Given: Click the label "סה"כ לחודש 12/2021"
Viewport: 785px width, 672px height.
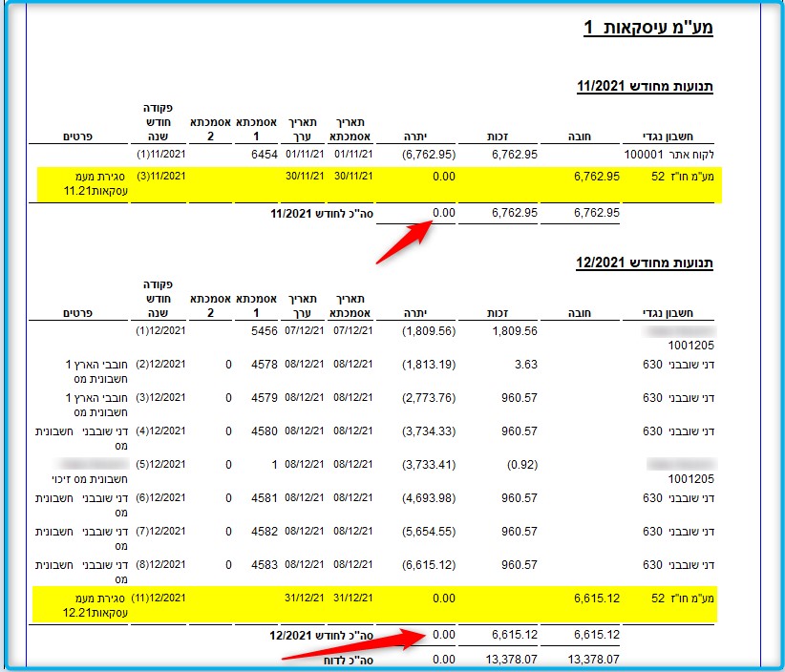Looking at the screenshot, I should (322, 636).
